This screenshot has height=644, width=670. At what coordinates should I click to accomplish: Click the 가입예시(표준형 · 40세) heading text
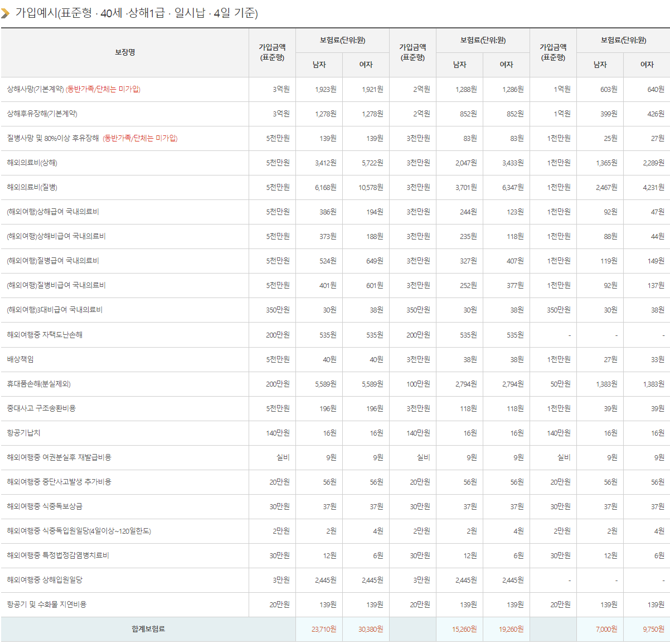pyautogui.click(x=137, y=13)
